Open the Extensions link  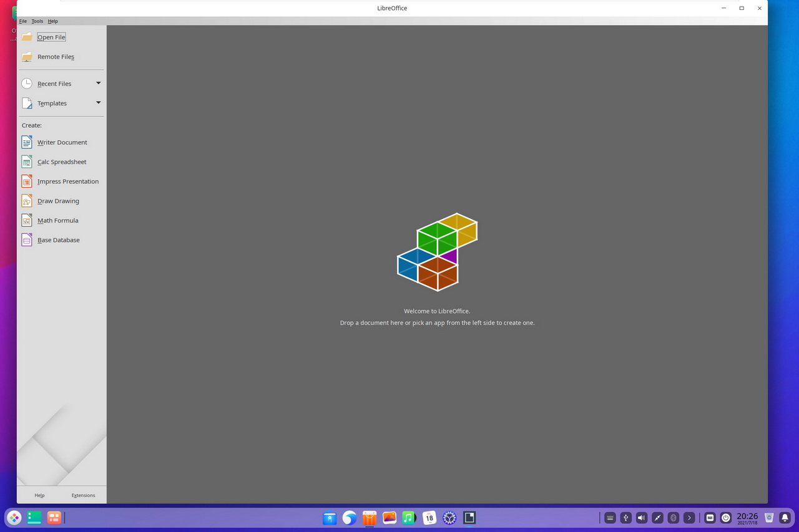point(83,495)
